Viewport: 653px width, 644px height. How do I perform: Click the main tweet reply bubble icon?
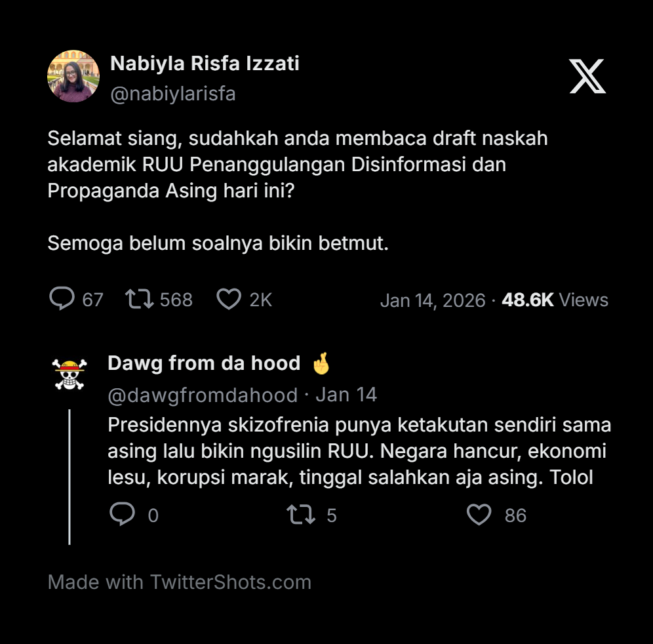[62, 299]
